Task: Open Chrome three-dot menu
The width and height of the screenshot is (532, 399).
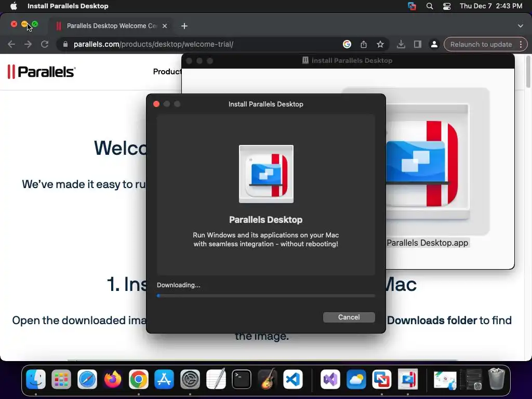Action: coord(521,45)
